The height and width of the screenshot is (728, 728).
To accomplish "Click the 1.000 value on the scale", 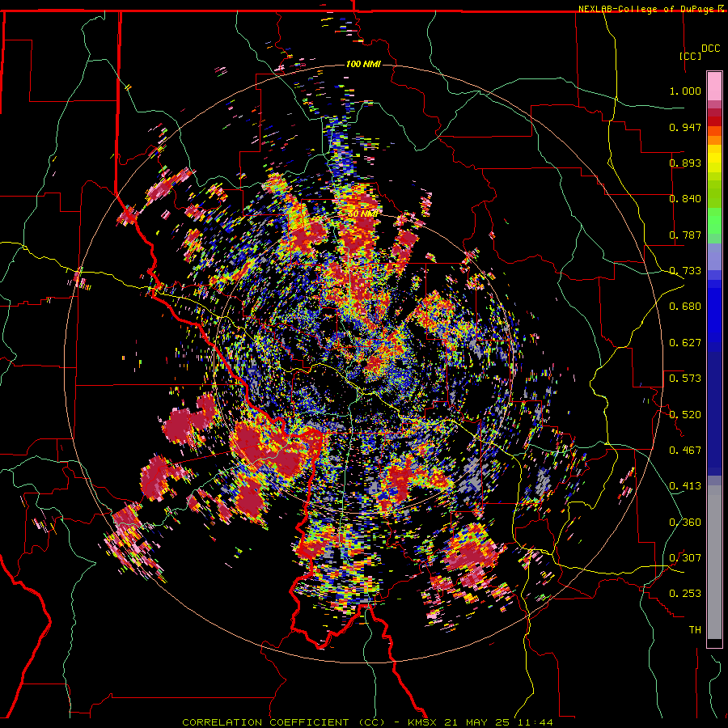I will pyautogui.click(x=685, y=91).
